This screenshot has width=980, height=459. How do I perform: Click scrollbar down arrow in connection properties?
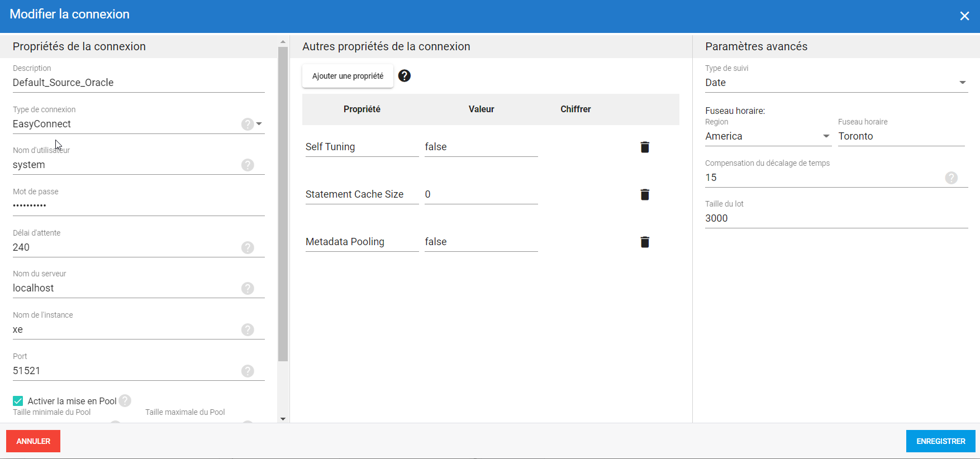point(283,419)
